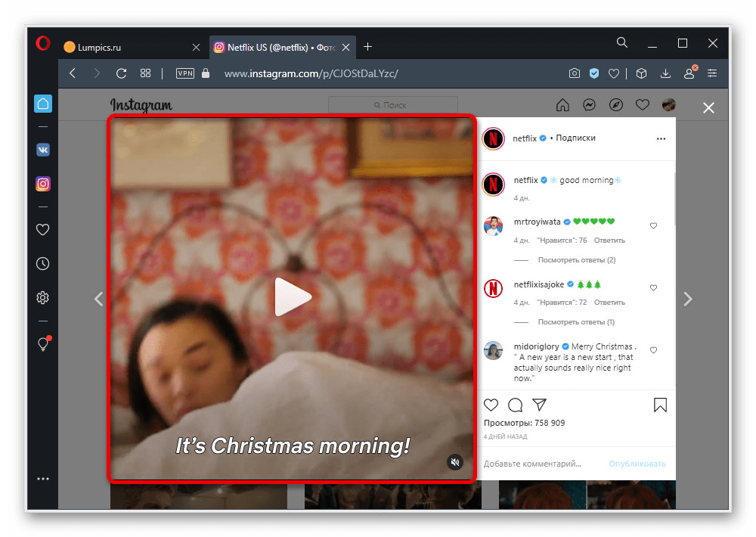This screenshot has width=756, height=537.
Task: Open the ad blocker shield
Action: [594, 73]
